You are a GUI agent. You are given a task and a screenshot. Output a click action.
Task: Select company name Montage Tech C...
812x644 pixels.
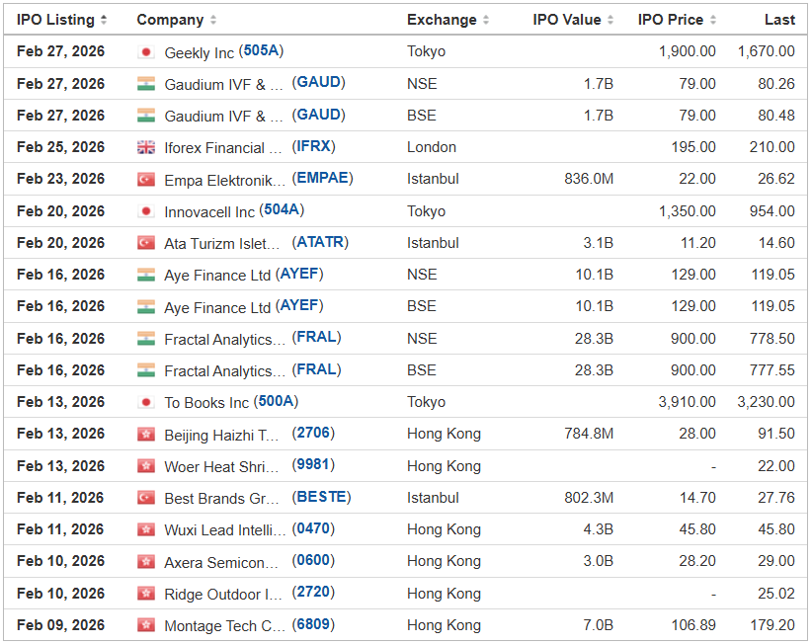225,626
